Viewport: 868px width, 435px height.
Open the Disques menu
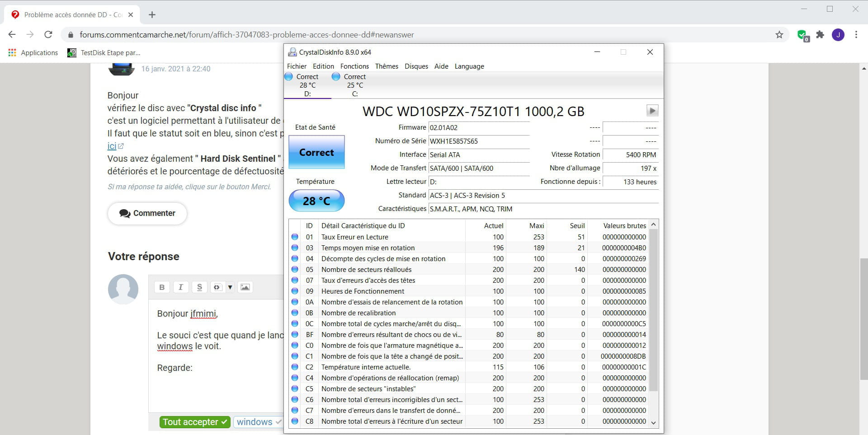click(416, 66)
